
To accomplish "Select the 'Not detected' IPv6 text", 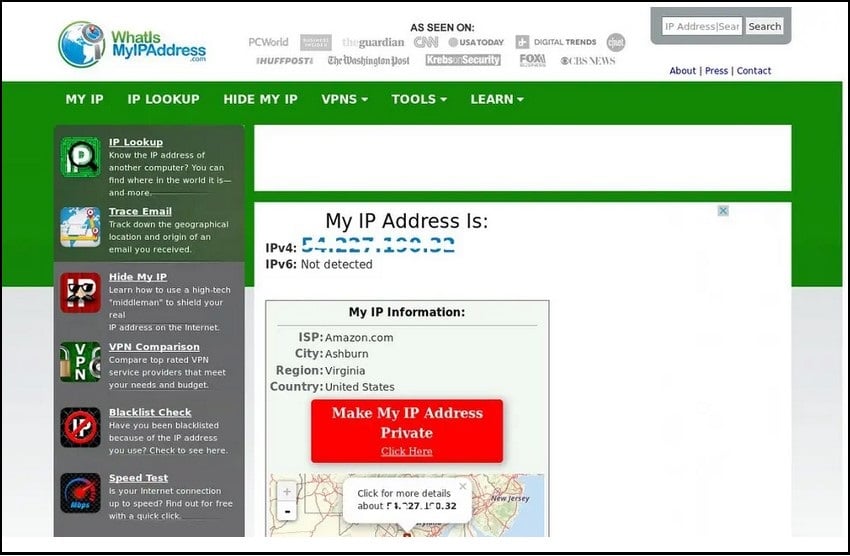I will (337, 264).
